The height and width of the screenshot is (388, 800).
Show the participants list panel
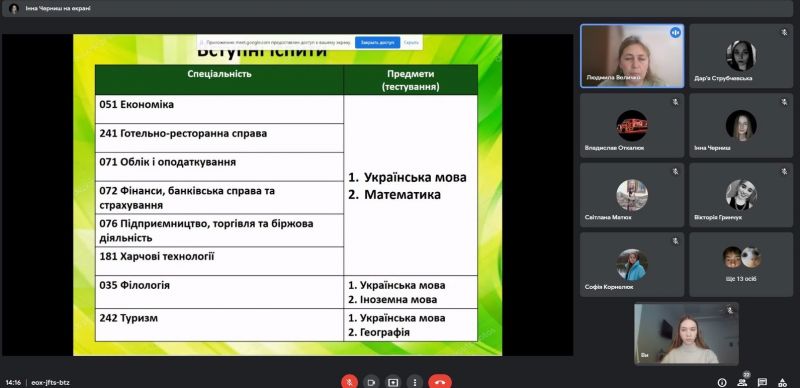(742, 382)
